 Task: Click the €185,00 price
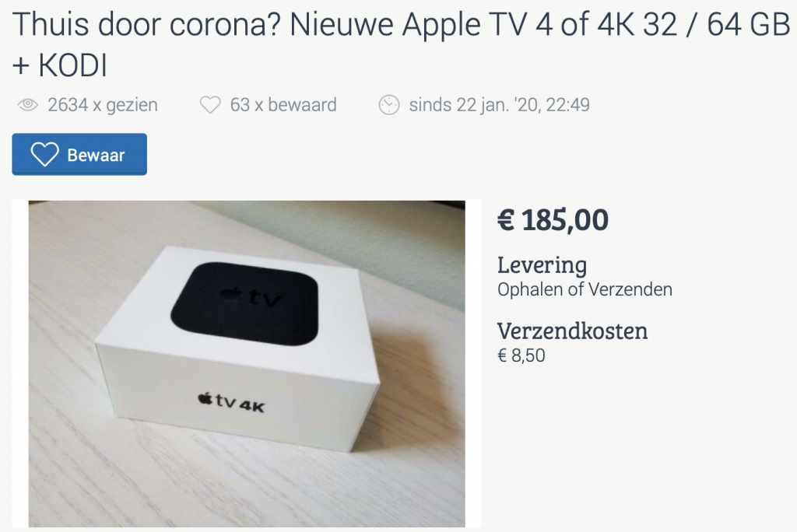pyautogui.click(x=553, y=220)
